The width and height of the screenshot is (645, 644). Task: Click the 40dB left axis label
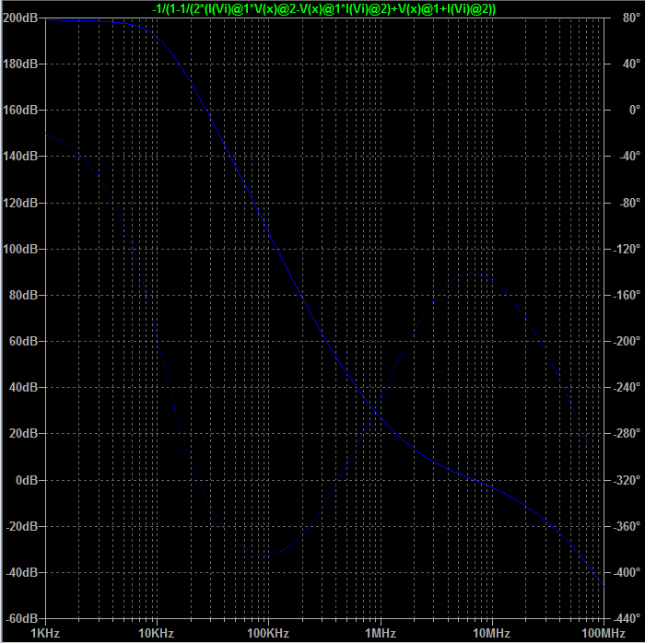tap(23, 387)
